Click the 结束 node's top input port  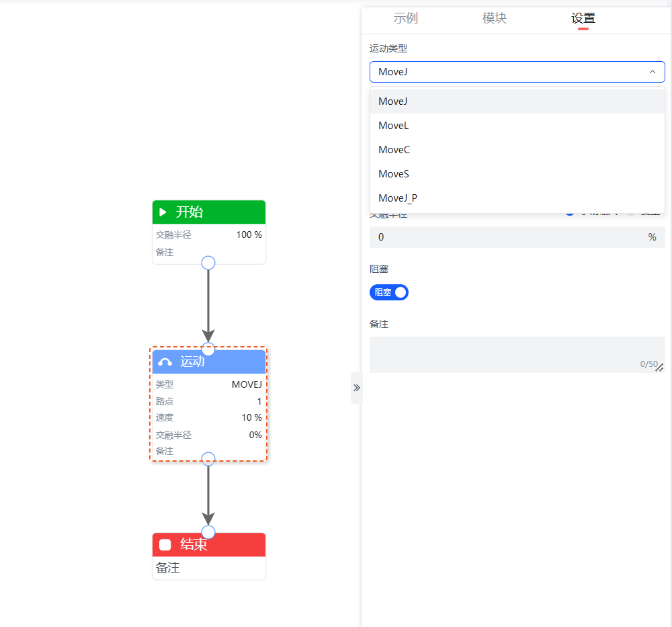tap(208, 532)
